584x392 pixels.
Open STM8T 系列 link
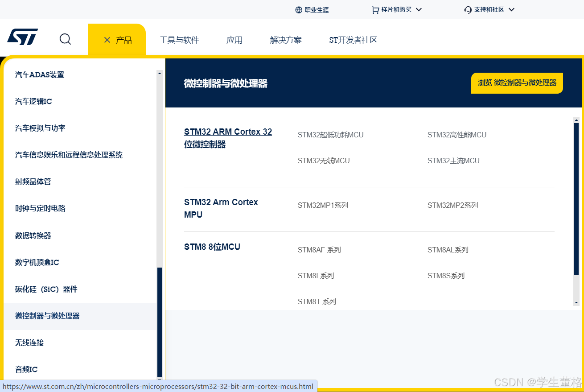point(317,301)
